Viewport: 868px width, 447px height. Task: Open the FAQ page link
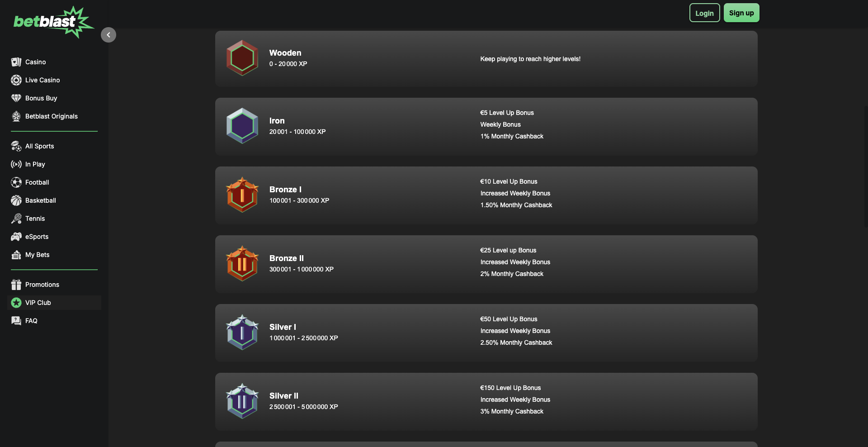coord(31,321)
